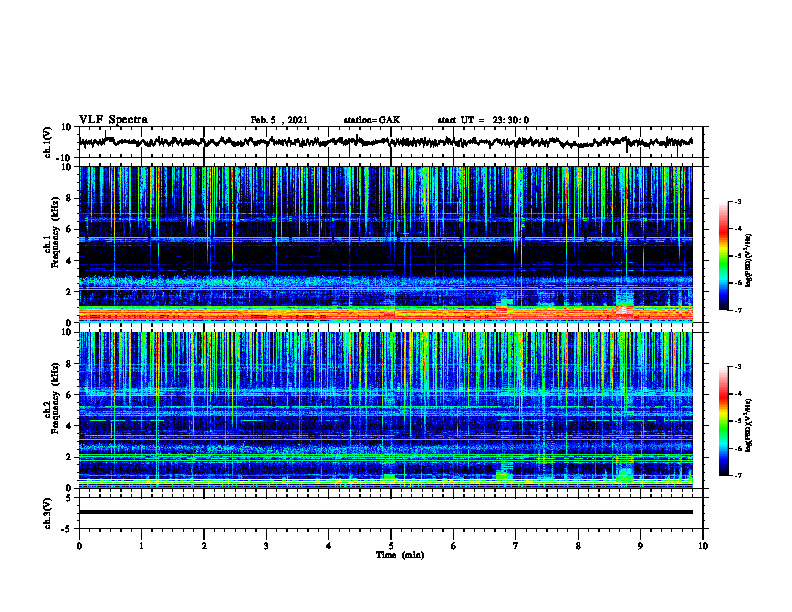
Task: Click the "4" kHz tick of ch.1 spectrogram
Action: click(x=69, y=261)
